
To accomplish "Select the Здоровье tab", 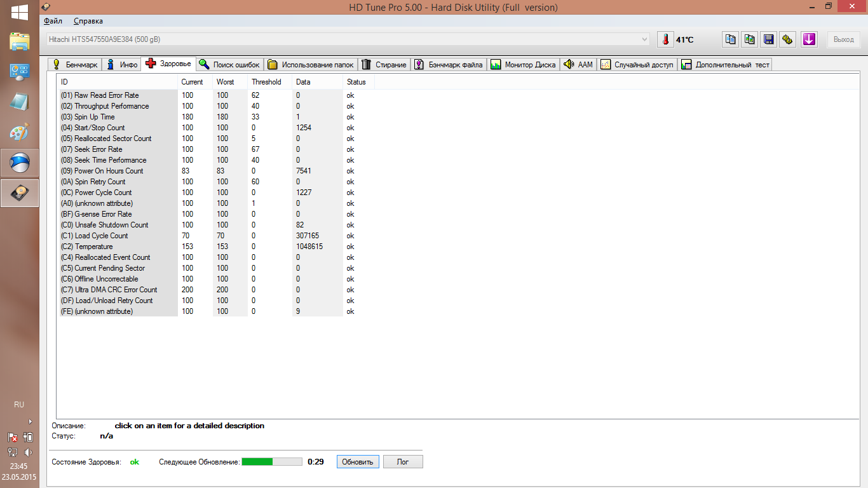I will [168, 64].
